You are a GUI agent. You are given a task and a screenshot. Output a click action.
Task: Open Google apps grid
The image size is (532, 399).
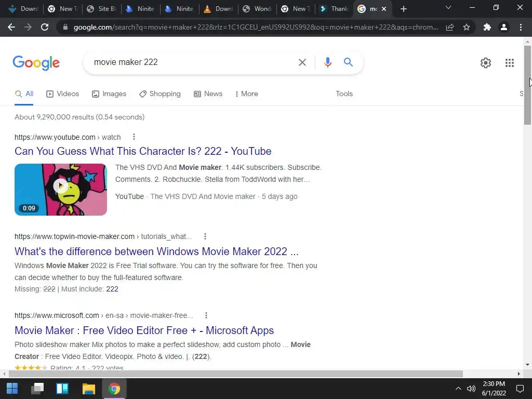[x=509, y=63]
